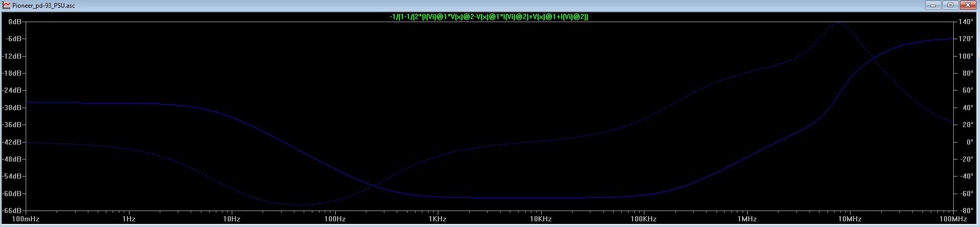Click the -20° phase axis label

tap(966, 160)
